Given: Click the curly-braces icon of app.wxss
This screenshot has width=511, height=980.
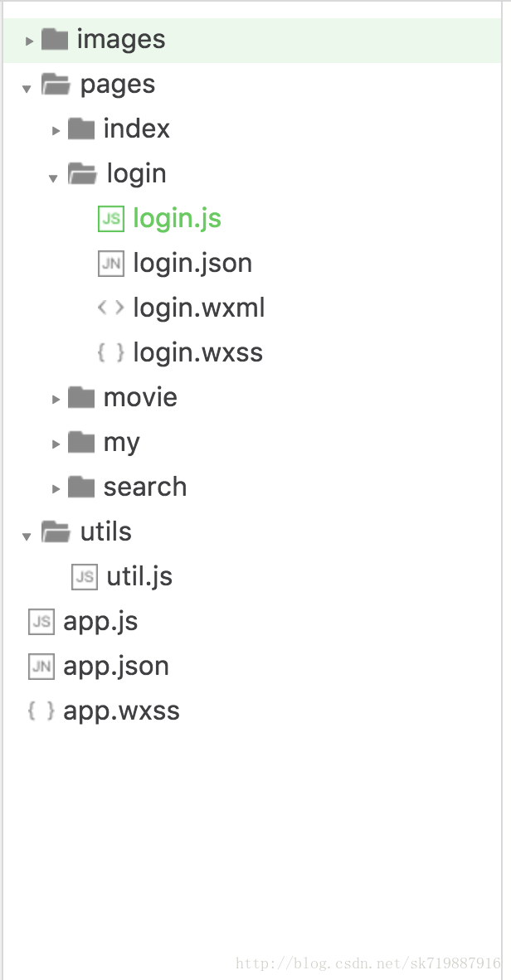Looking at the screenshot, I should click(41, 711).
